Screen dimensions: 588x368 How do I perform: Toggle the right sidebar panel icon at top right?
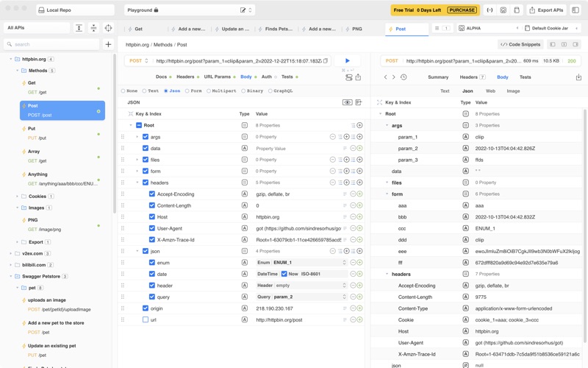point(576,10)
